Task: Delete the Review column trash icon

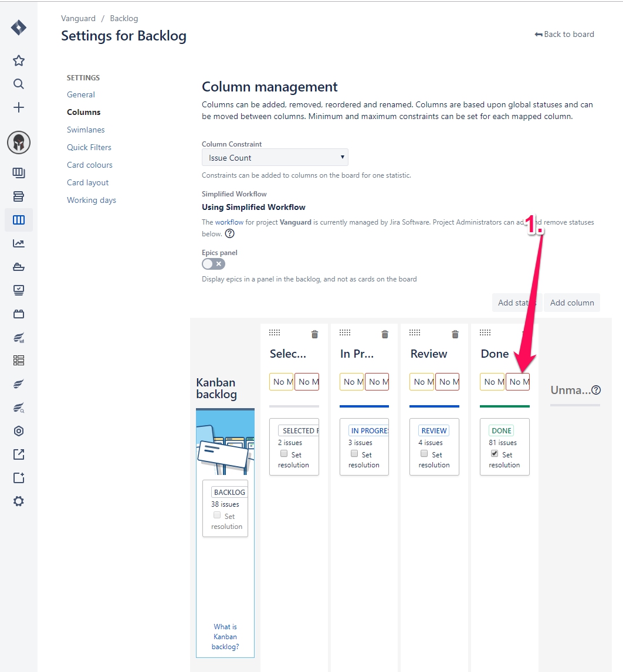Action: pyautogui.click(x=455, y=334)
